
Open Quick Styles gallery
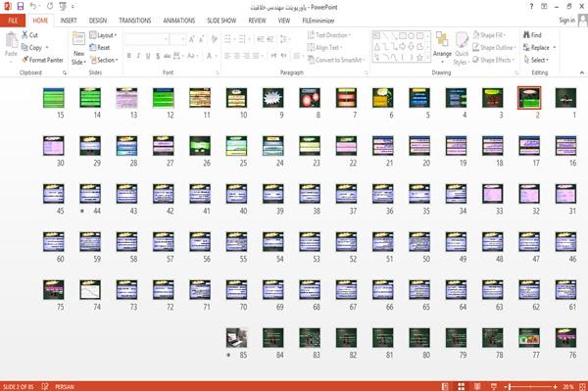pyautogui.click(x=462, y=48)
